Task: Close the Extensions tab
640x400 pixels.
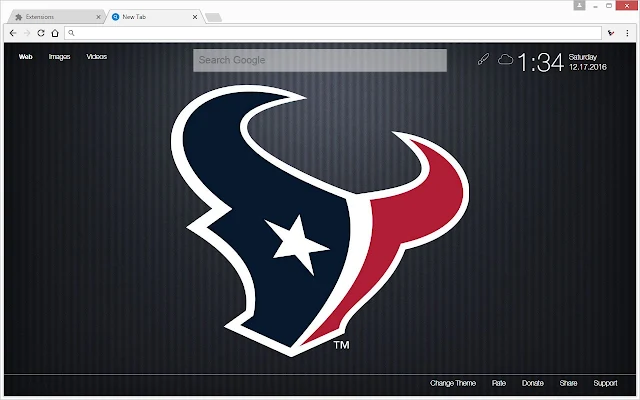Action: 98,17
